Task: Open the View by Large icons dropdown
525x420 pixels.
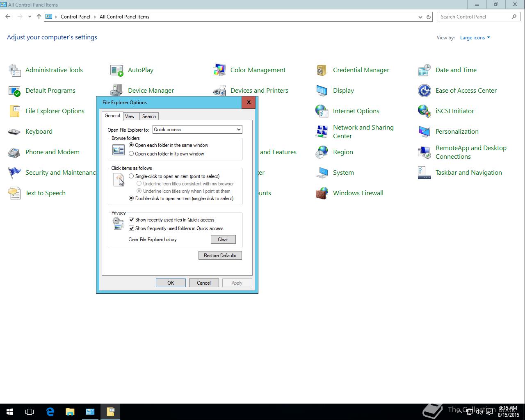Action: point(475,38)
